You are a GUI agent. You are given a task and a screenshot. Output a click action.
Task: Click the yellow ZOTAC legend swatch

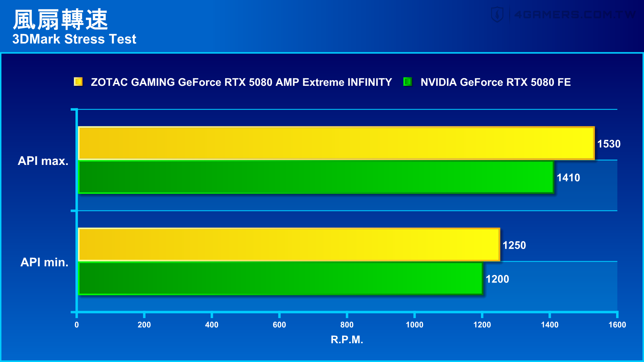tap(78, 81)
